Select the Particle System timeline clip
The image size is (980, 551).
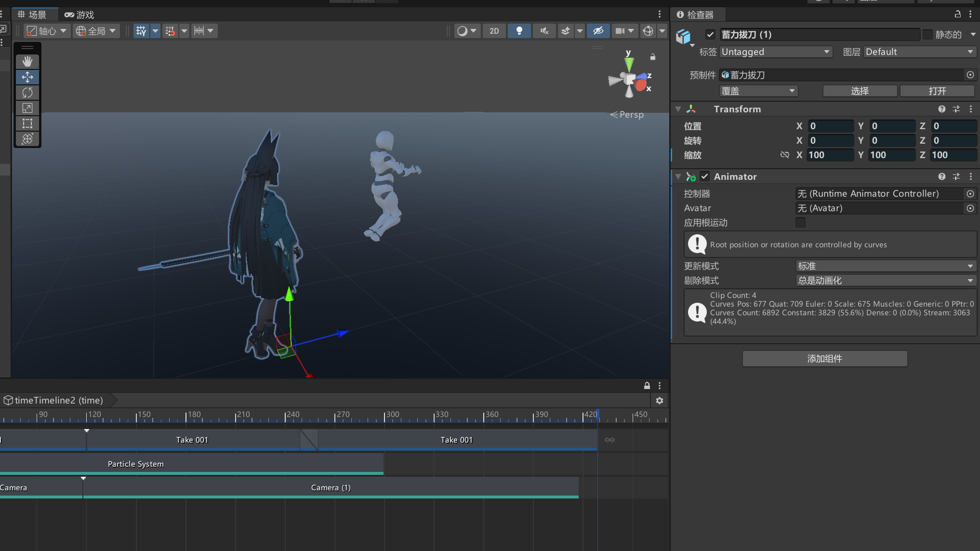point(136,464)
